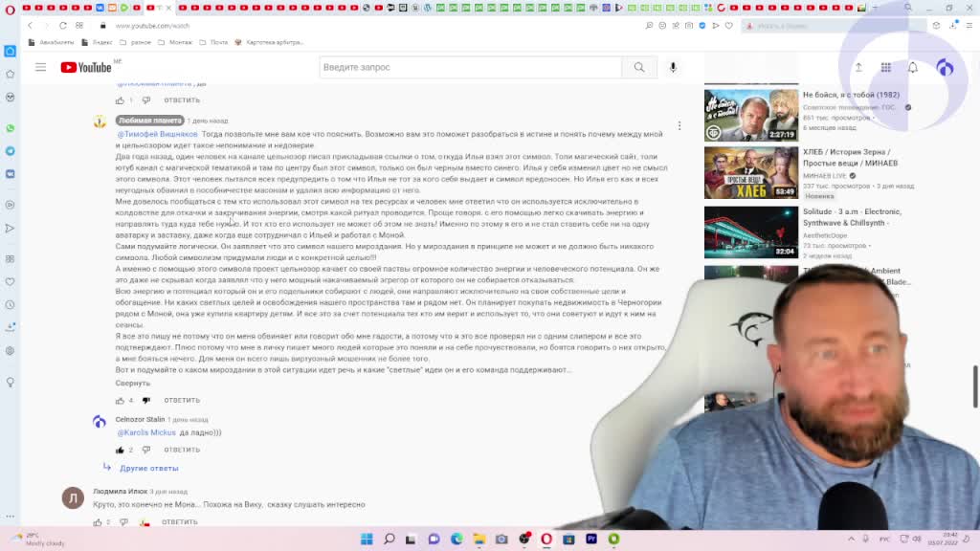This screenshot has width=980, height=551.
Task: Click the page vertical scrollbar thumb
Action: (x=975, y=386)
